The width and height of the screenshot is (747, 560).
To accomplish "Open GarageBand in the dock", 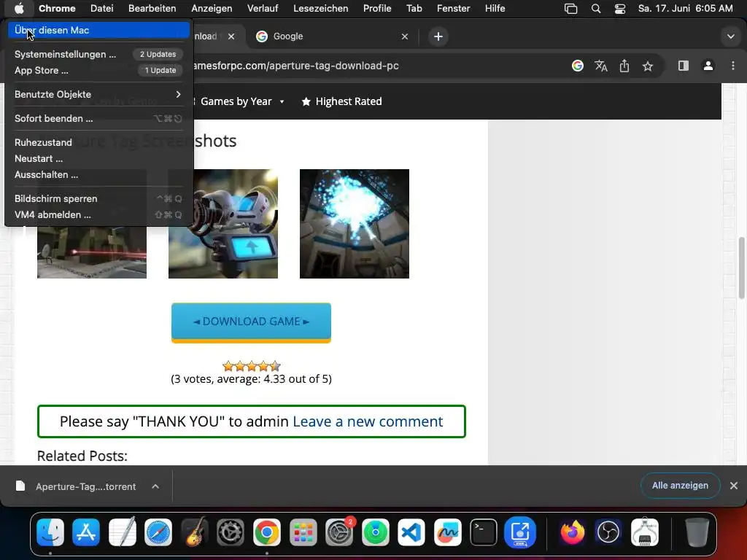I will point(194,532).
